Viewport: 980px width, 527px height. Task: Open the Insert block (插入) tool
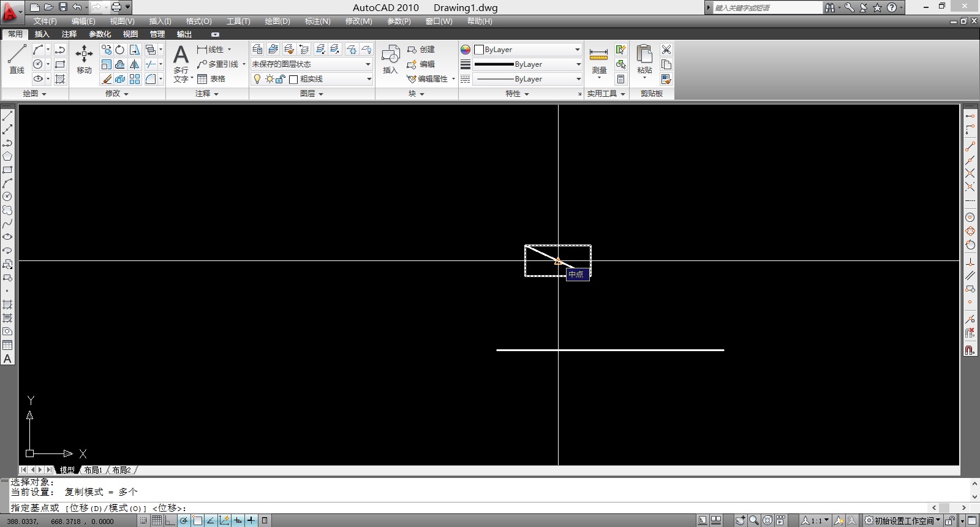390,59
